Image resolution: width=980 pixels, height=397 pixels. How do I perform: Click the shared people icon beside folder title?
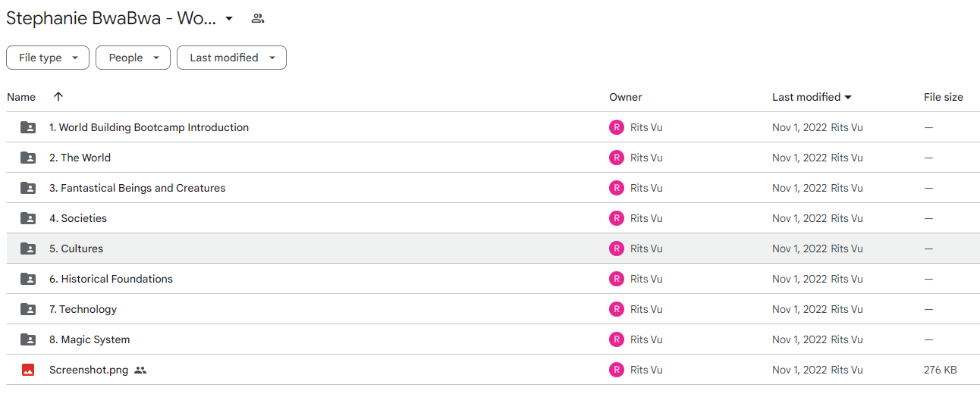pyautogui.click(x=258, y=18)
